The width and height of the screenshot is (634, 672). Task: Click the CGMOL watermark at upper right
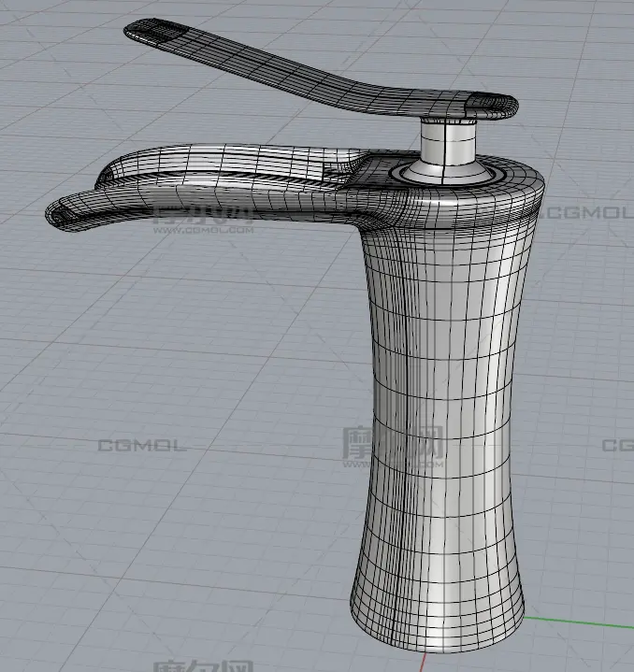(587, 213)
